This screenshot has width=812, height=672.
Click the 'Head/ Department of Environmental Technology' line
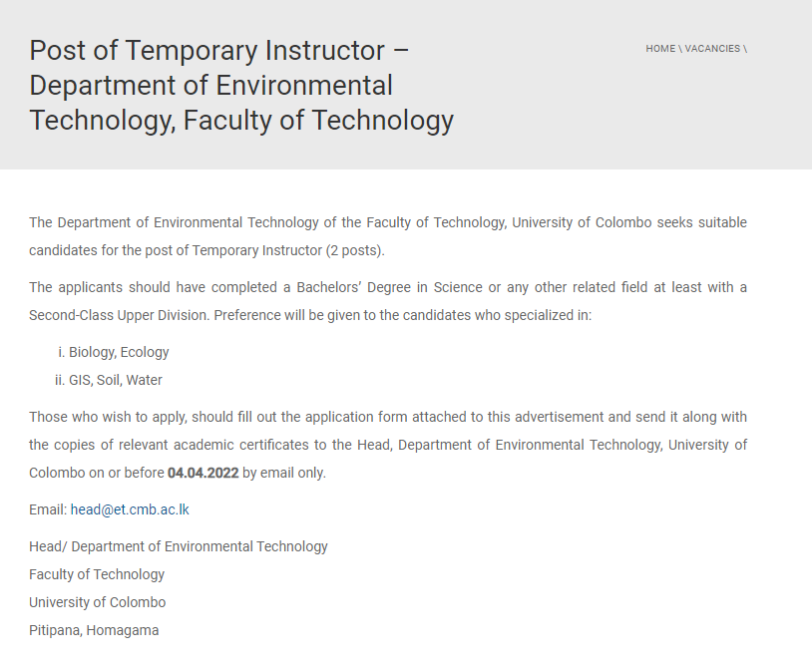(x=179, y=546)
